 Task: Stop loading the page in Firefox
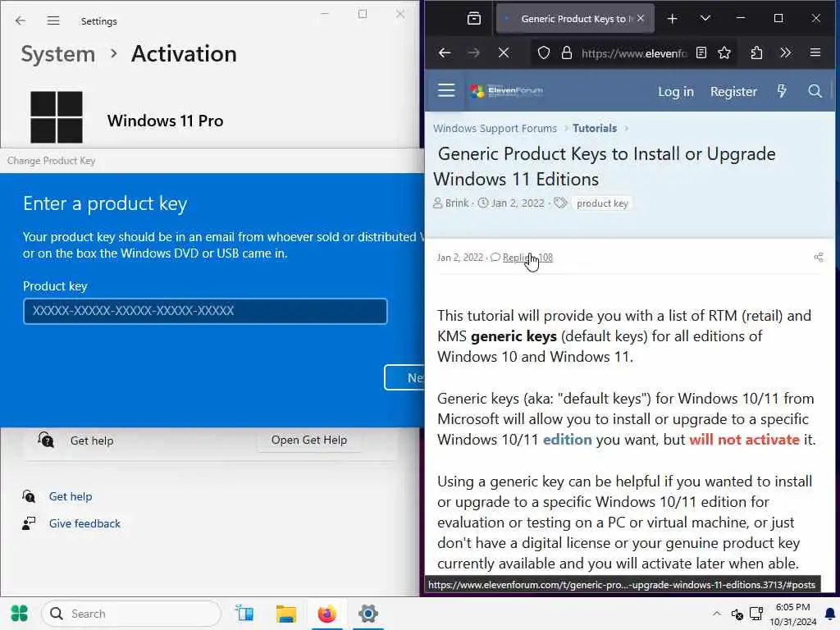click(504, 52)
